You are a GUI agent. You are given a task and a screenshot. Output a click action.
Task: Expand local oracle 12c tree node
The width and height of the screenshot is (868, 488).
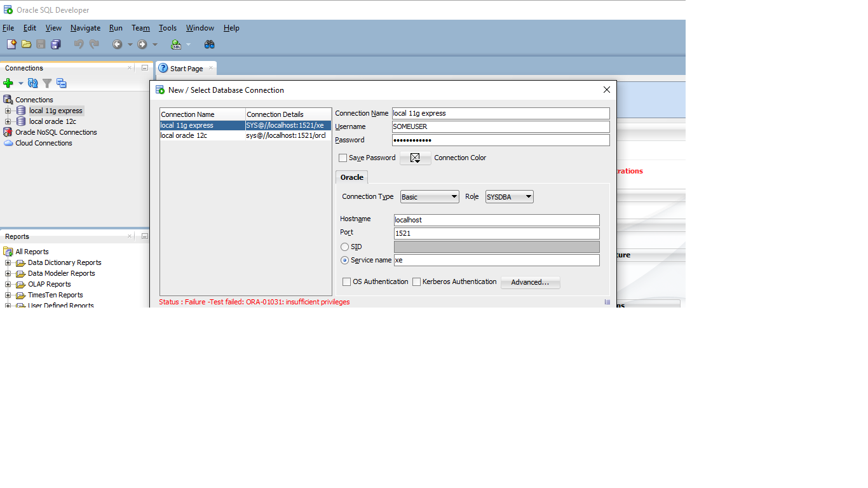pos(8,121)
